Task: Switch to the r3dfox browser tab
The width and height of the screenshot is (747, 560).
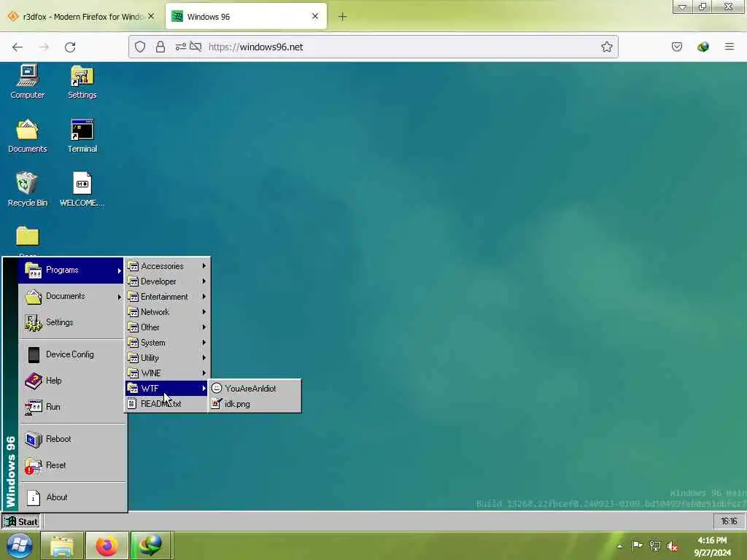Action: tap(81, 17)
